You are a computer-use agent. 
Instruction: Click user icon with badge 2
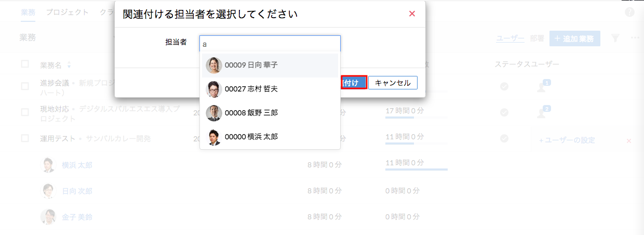[542, 112]
